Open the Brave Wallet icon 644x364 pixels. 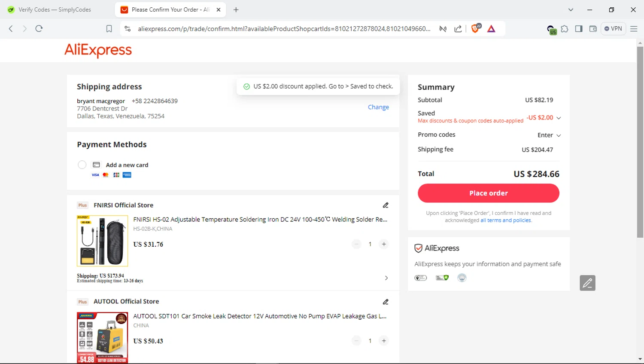[593, 29]
